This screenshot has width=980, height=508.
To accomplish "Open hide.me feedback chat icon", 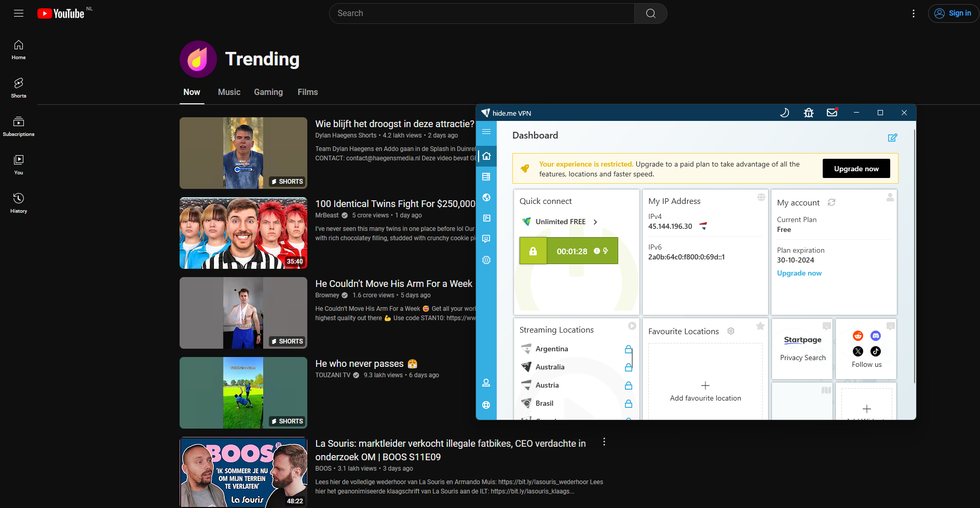I will pyautogui.click(x=486, y=239).
